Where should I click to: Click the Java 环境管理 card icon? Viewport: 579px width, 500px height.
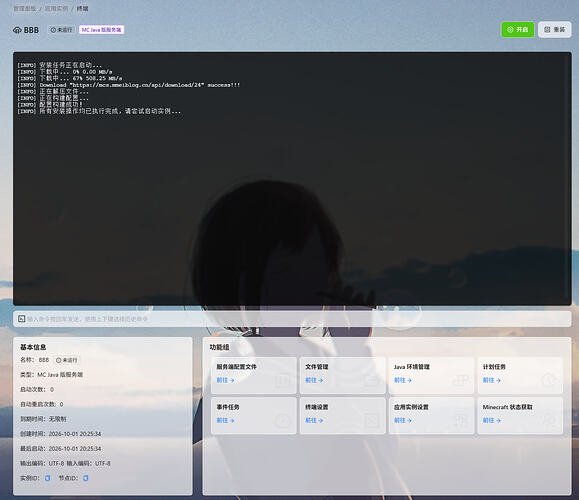coord(460,380)
